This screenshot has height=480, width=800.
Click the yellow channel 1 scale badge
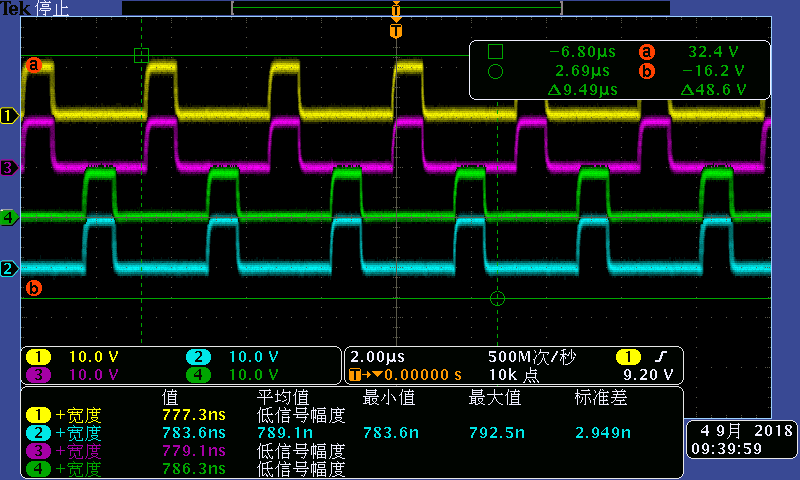[38, 357]
